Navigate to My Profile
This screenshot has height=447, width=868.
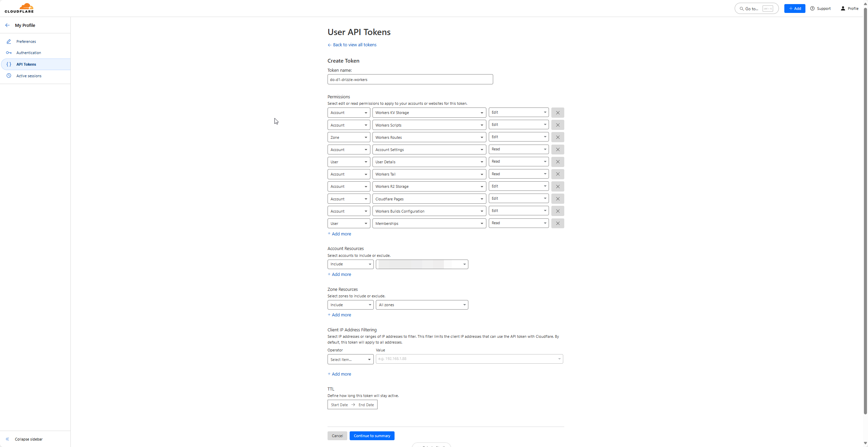(25, 25)
